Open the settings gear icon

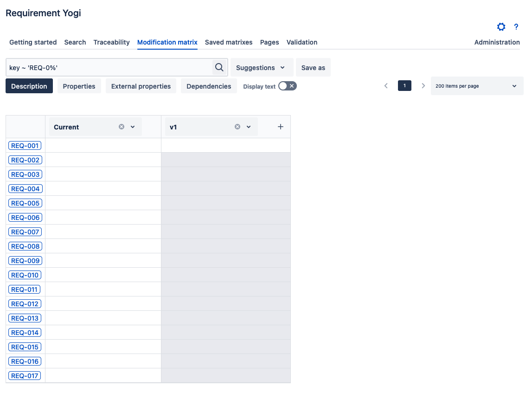[x=501, y=27]
